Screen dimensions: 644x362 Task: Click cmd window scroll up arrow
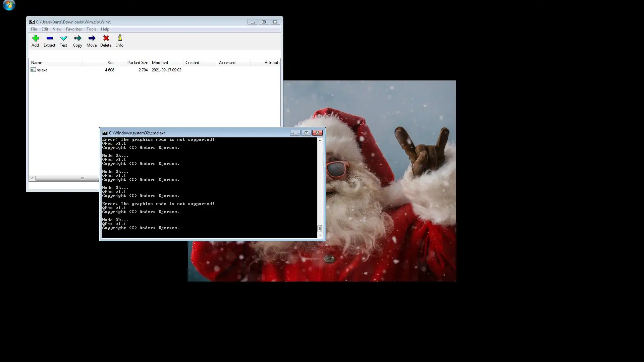[x=320, y=140]
